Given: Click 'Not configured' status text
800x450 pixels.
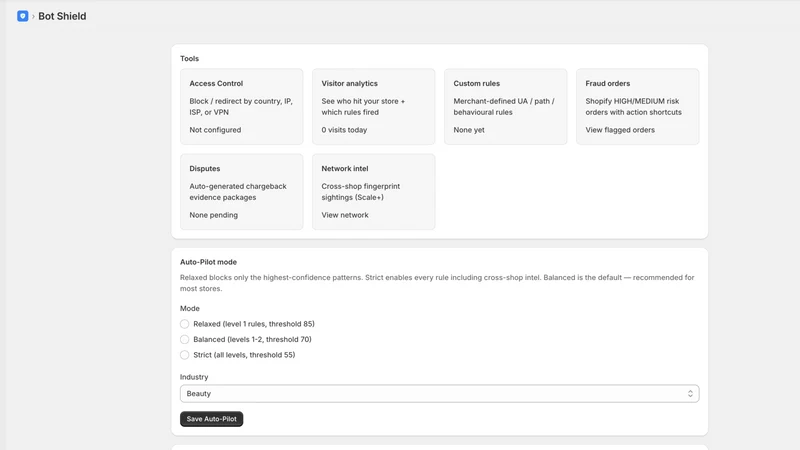Looking at the screenshot, I should tap(215, 130).
